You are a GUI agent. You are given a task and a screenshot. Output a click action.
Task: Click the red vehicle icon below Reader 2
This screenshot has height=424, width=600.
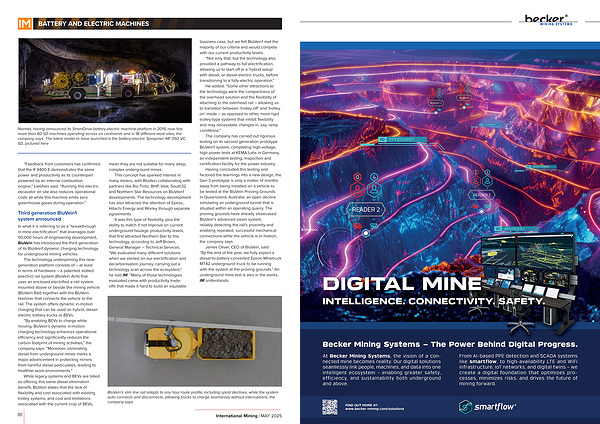pos(357,226)
